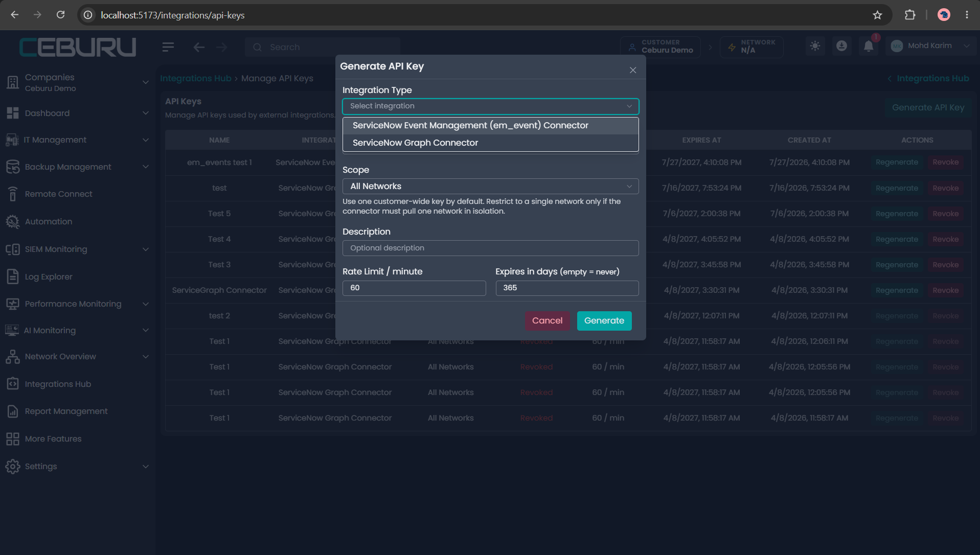Click Generate API Key page button
980x555 pixels.
click(x=928, y=107)
